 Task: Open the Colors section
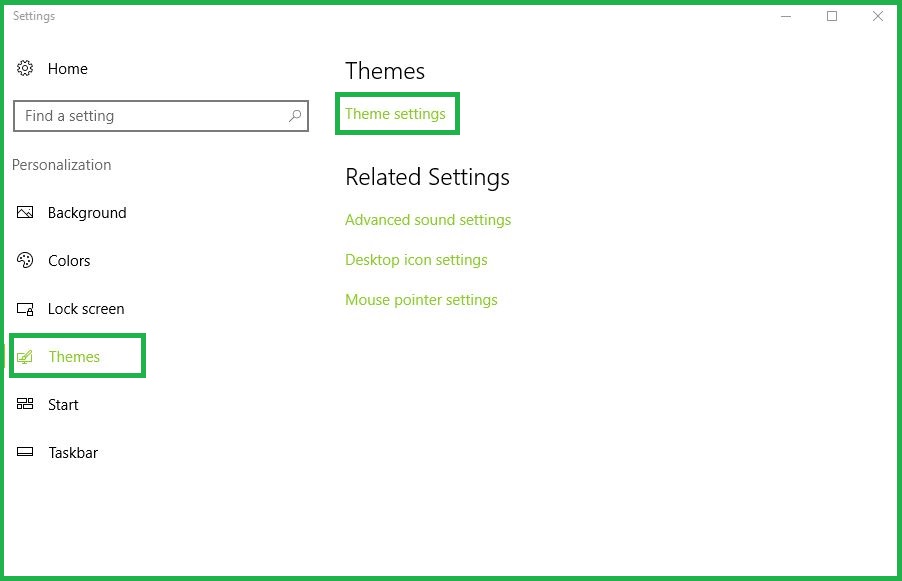(x=69, y=261)
